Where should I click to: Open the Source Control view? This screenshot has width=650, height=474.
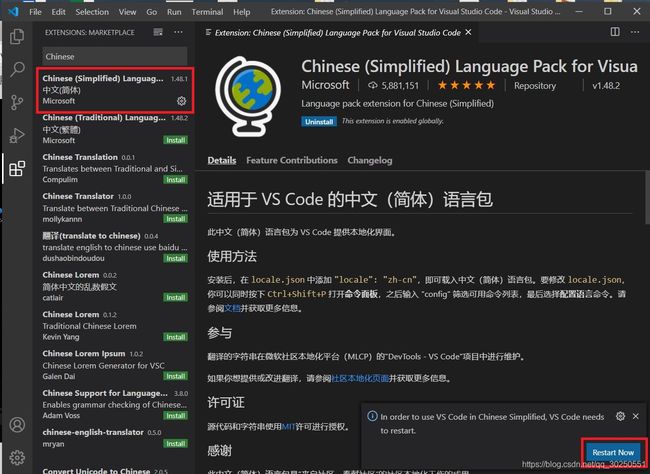17,102
